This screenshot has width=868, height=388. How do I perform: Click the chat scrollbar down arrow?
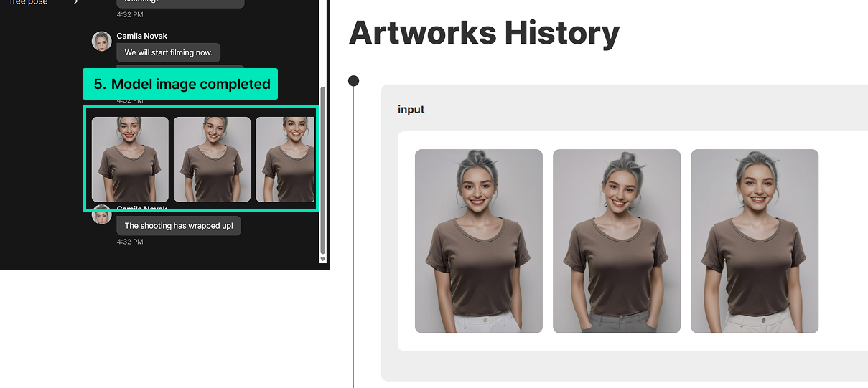[x=322, y=259]
